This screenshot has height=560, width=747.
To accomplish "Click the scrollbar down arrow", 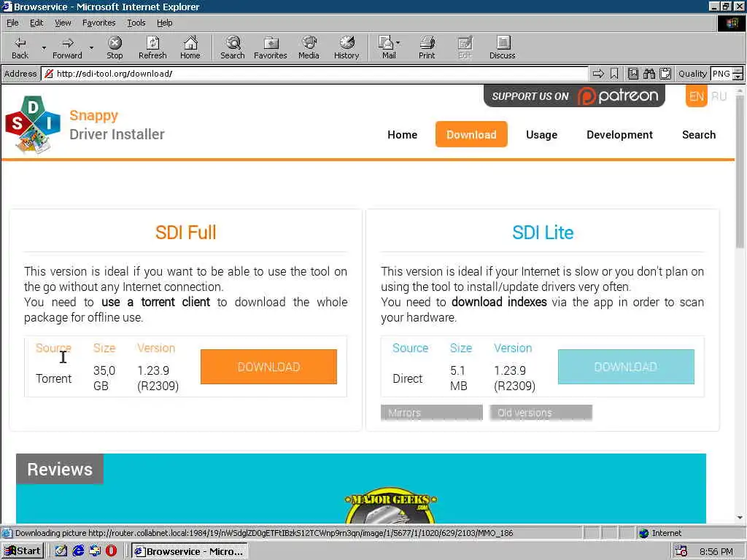I will pyautogui.click(x=740, y=518).
